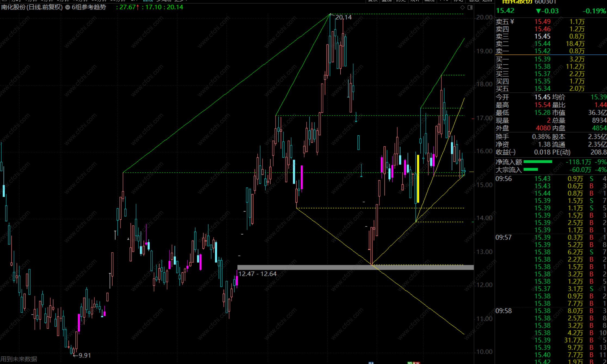Click the 17.00 label on price axis
This screenshot has width=607, height=364.
[x=484, y=118]
